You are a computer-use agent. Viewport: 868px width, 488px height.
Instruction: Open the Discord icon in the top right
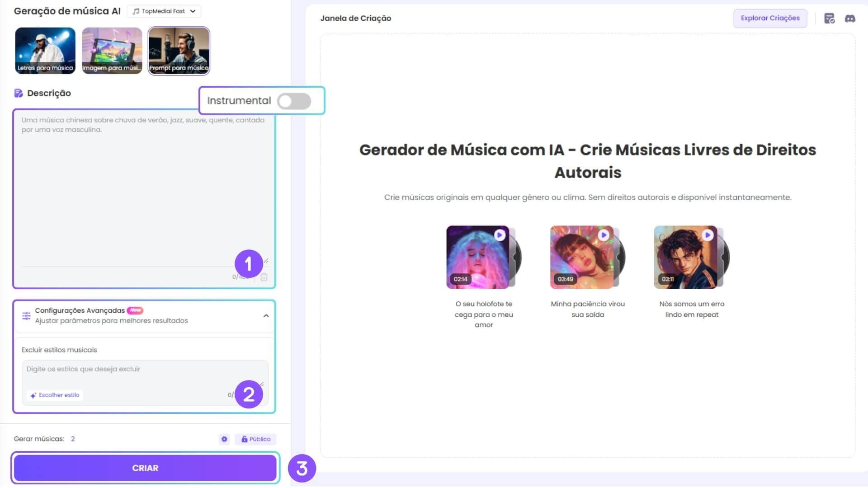[850, 19]
